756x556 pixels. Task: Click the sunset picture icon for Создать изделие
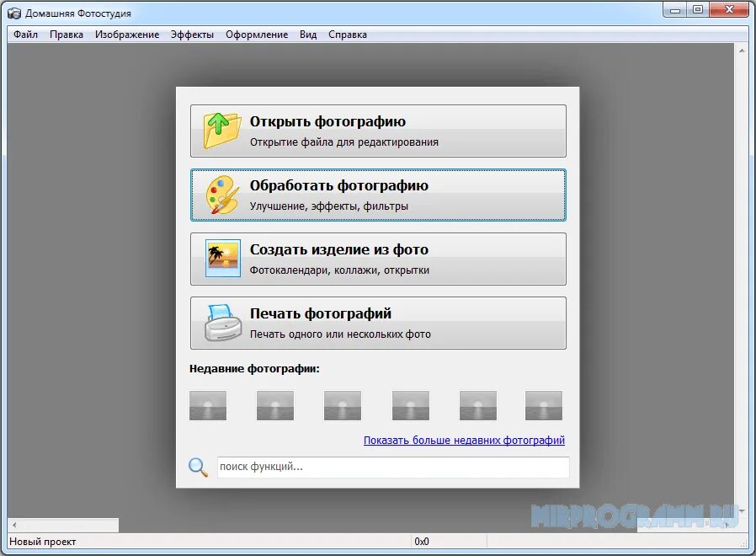(x=223, y=259)
